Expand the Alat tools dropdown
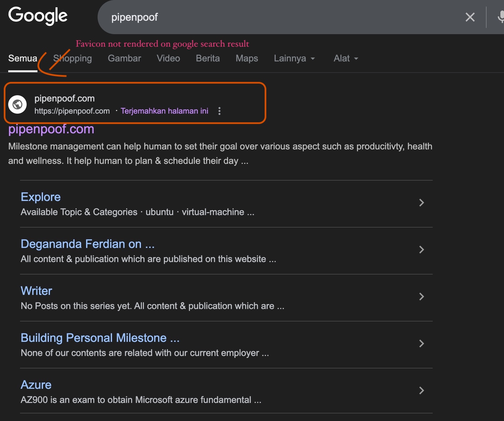The image size is (504, 421). click(x=346, y=58)
